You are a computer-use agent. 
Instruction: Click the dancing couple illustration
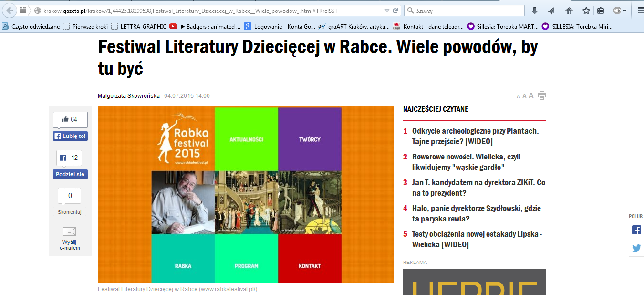310,202
